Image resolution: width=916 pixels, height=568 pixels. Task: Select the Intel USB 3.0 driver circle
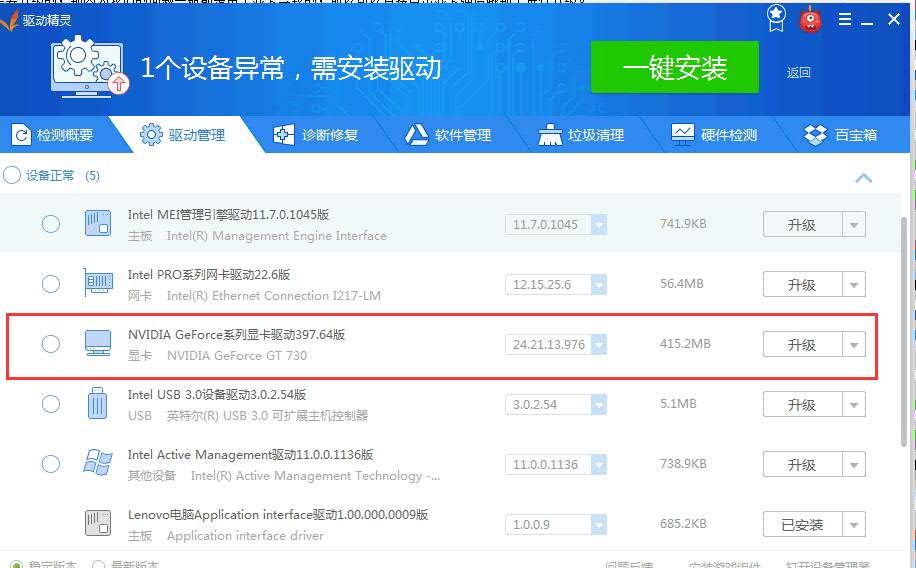tap(51, 404)
